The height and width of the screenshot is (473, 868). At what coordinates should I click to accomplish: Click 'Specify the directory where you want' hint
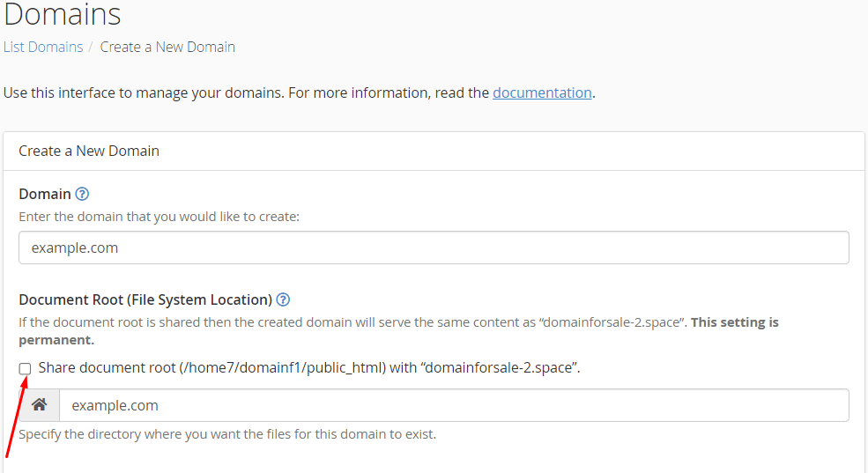tap(227, 434)
